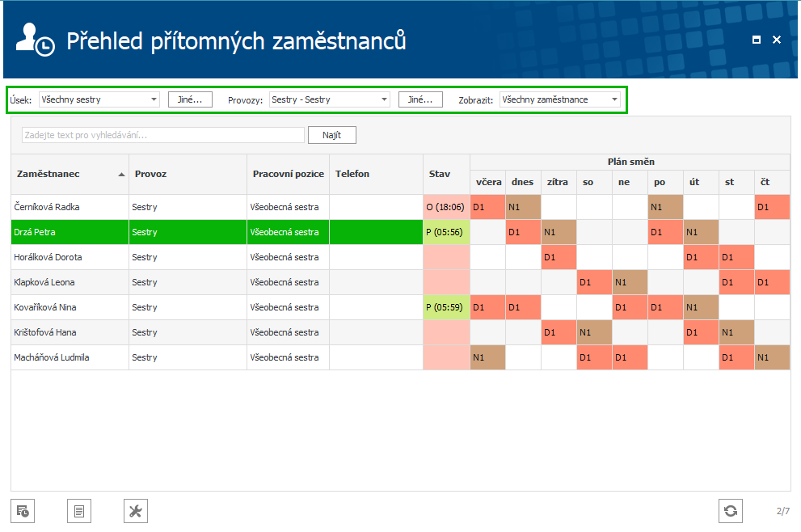Refresh the employee overview list
The image size is (801, 532).
[731, 511]
